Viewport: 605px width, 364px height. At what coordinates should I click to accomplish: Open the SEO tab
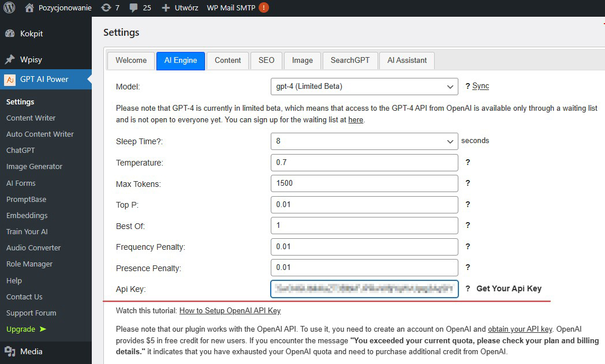(266, 61)
